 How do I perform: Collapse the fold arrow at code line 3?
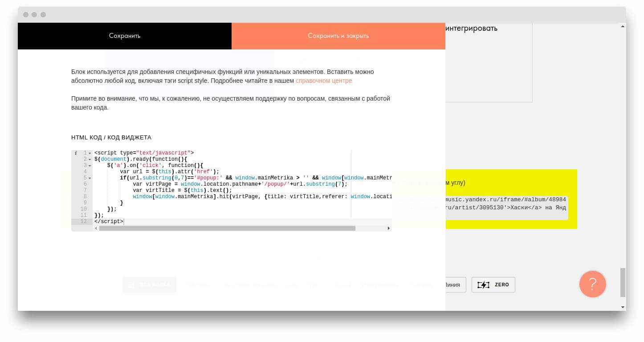coord(90,166)
